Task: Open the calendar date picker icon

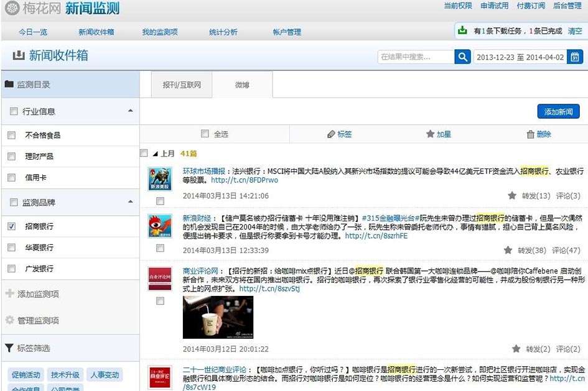Action: pos(575,57)
